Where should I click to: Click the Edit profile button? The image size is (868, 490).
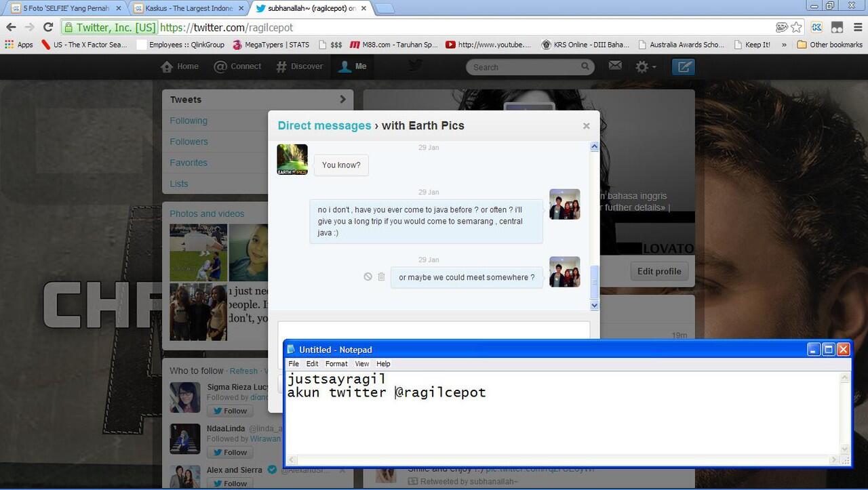click(658, 271)
